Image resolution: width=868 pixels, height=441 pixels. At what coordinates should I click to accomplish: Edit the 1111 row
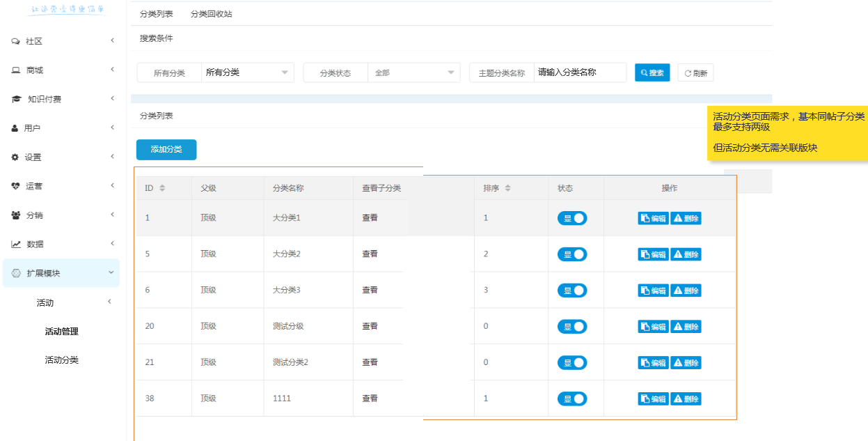[x=654, y=399]
